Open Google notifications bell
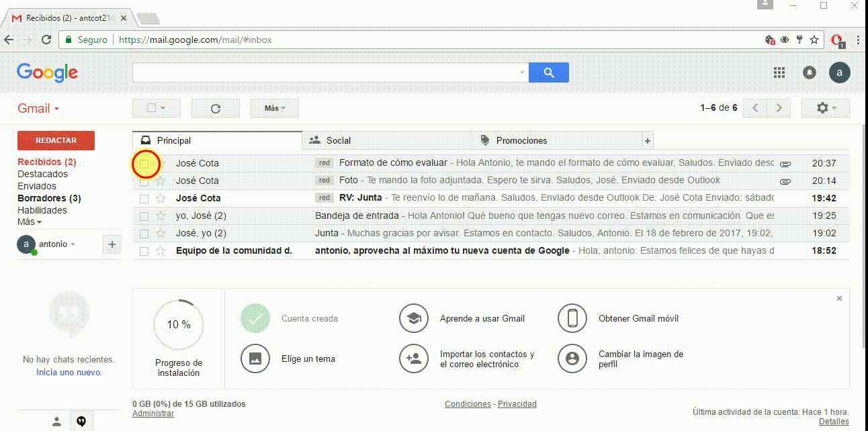This screenshot has height=431, width=868. [x=810, y=73]
